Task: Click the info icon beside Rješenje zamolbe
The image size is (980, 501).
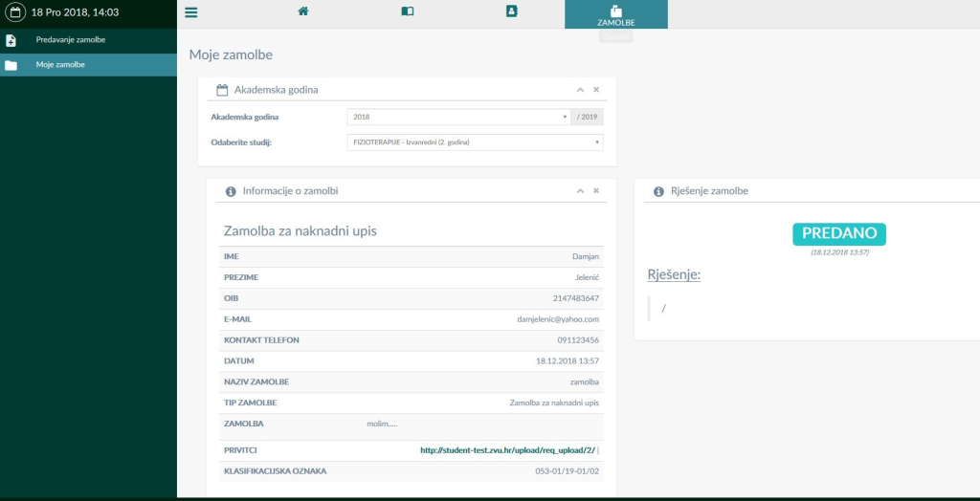Action: tap(658, 191)
